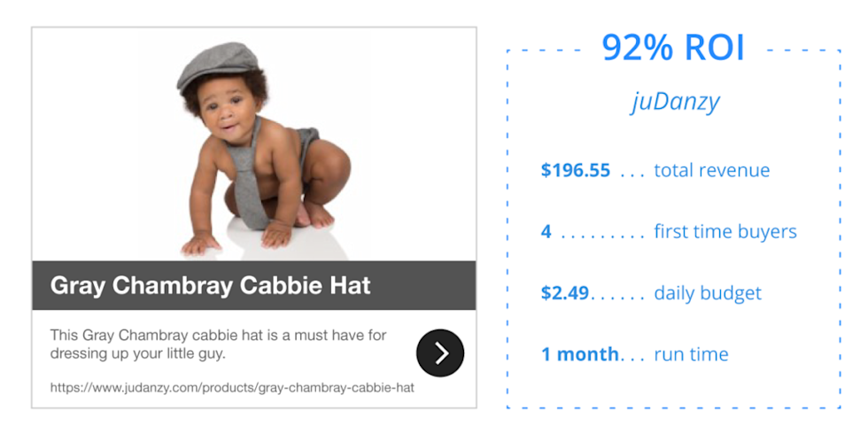The image size is (868, 434).
Task: Select the $196.55 revenue amount
Action: click(x=576, y=171)
